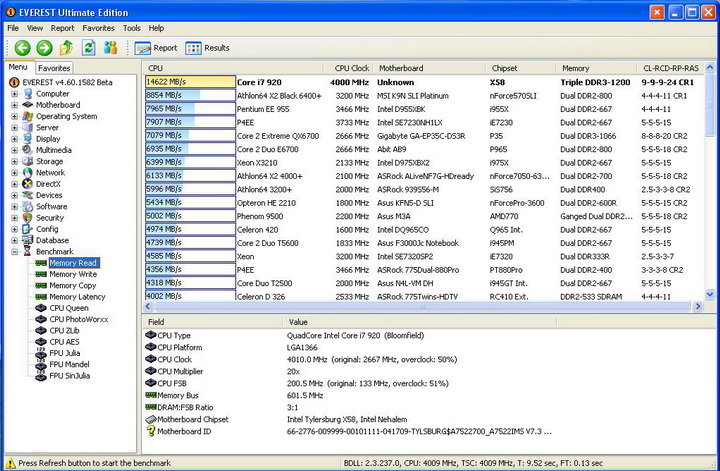Open the Favorites menu

coord(98,28)
